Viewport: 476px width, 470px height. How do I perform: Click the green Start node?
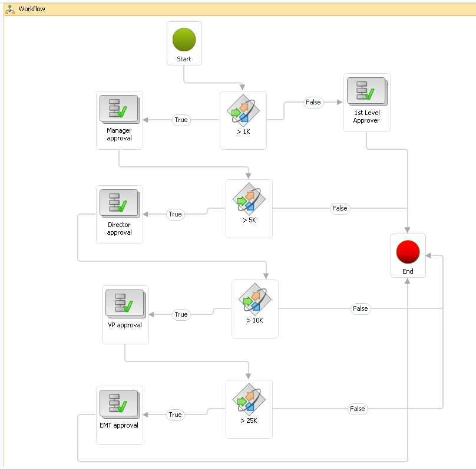click(x=184, y=40)
